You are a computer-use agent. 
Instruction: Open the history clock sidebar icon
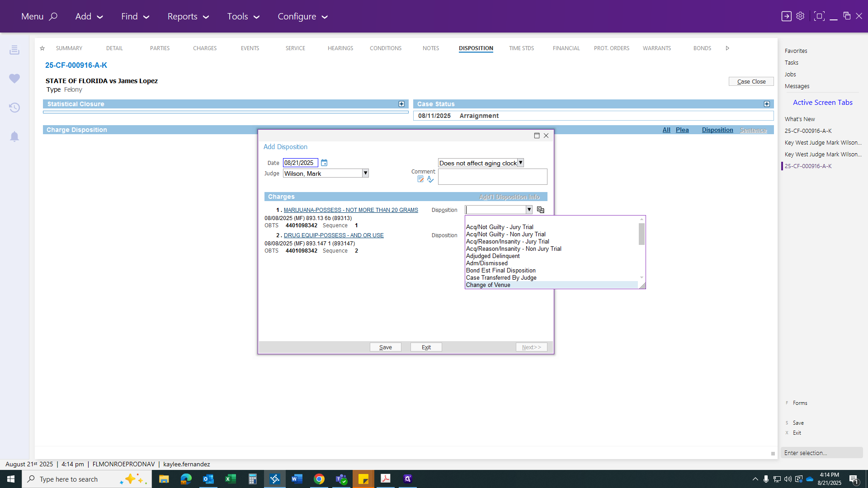coord(14,108)
